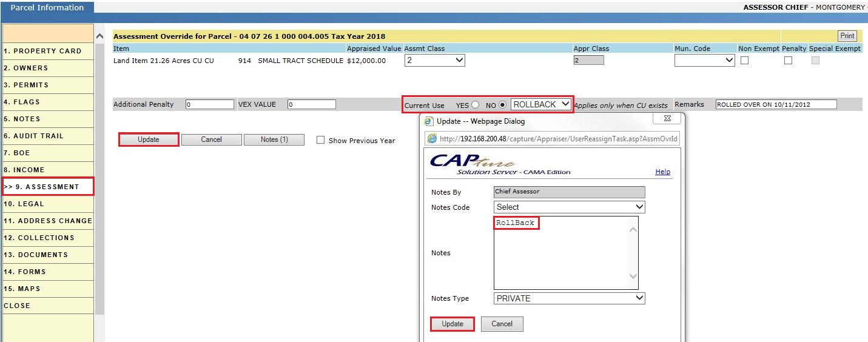Open the Notes Type PRIVATE dropdown

coord(569,298)
